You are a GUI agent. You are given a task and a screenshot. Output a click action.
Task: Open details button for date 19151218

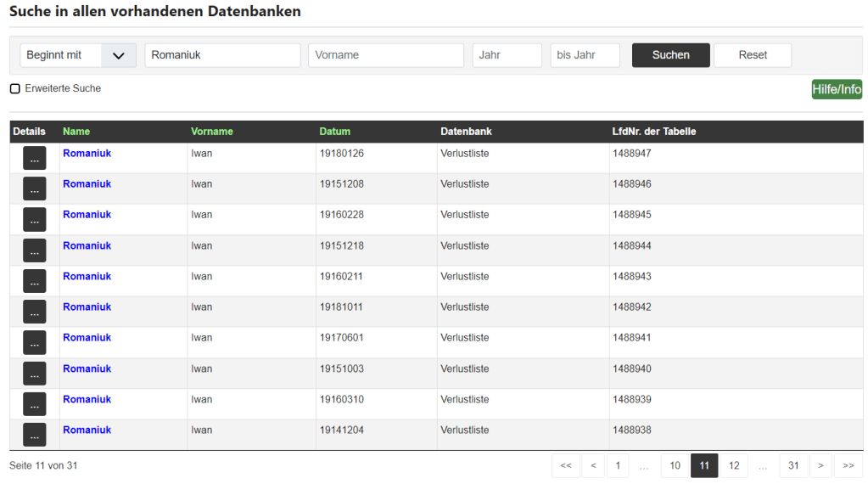coord(34,250)
